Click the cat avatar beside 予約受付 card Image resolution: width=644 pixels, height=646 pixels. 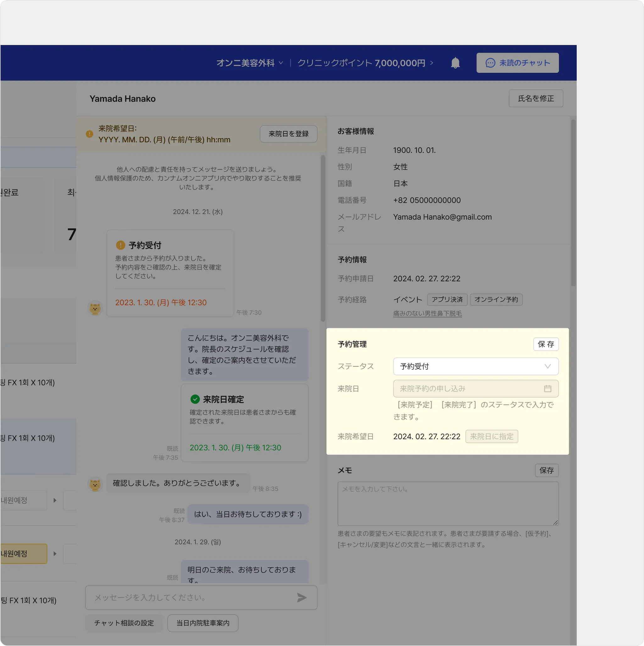coord(95,308)
